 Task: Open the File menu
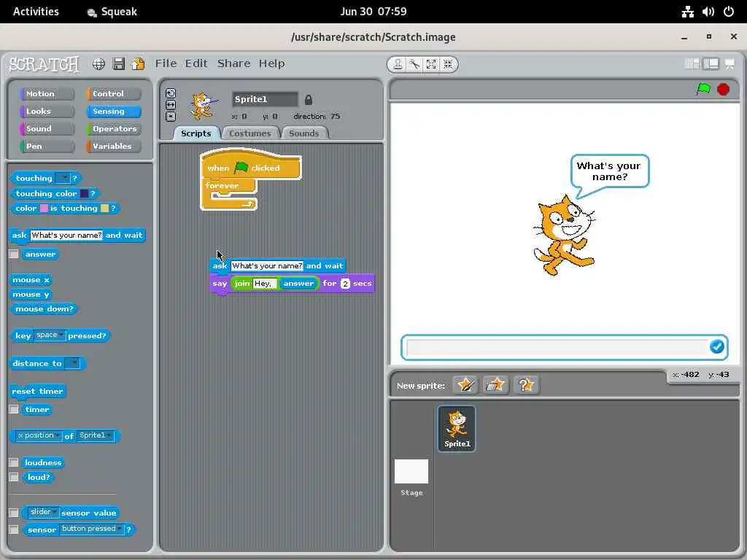tap(166, 63)
